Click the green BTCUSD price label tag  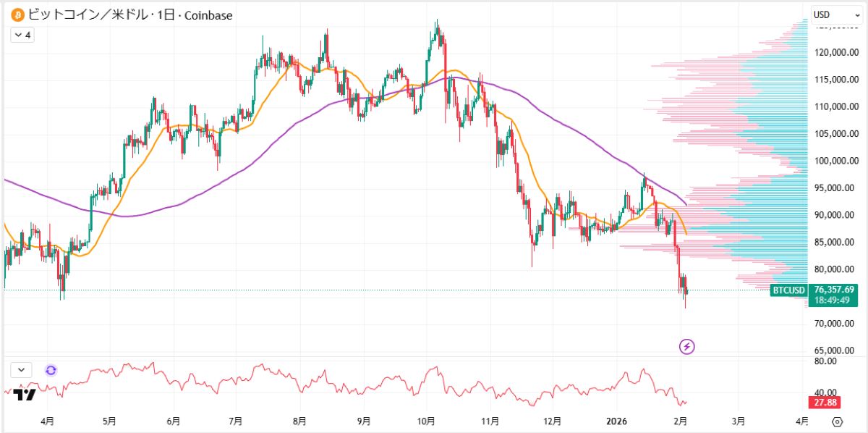[x=788, y=290]
